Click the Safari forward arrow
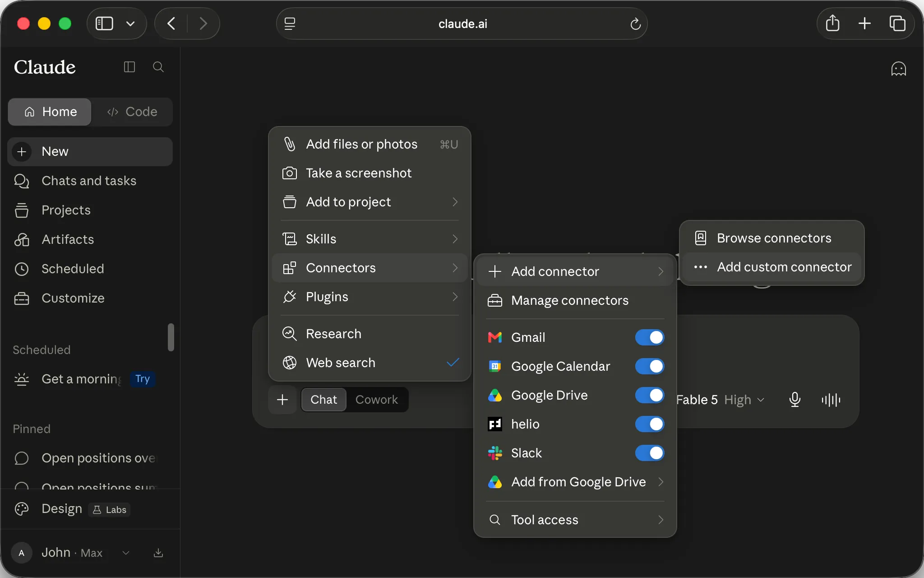Image resolution: width=924 pixels, height=578 pixels. (203, 23)
